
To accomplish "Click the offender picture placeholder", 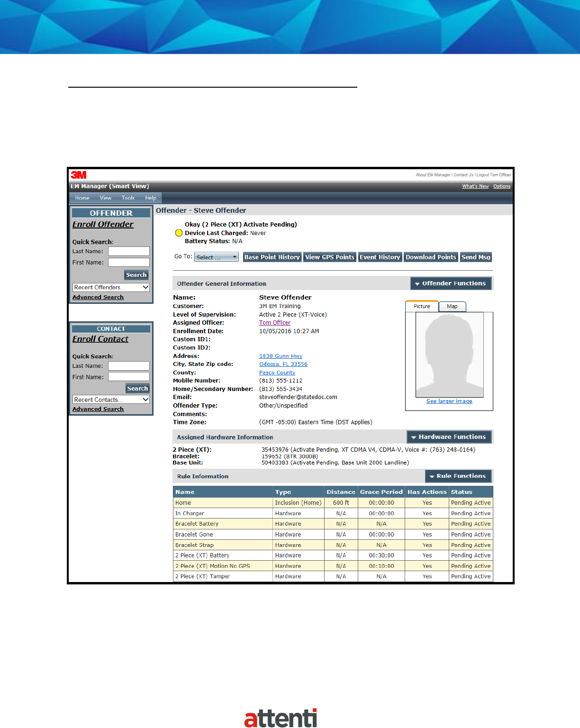I will (449, 355).
